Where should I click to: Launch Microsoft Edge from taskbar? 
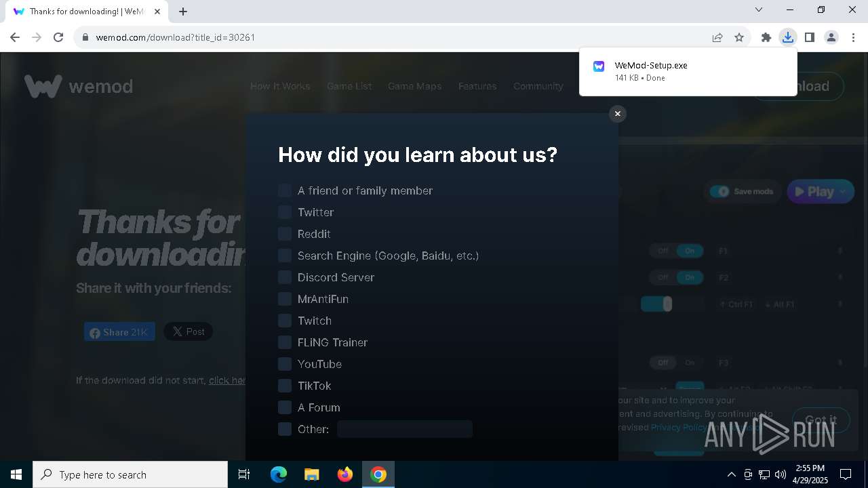point(279,474)
